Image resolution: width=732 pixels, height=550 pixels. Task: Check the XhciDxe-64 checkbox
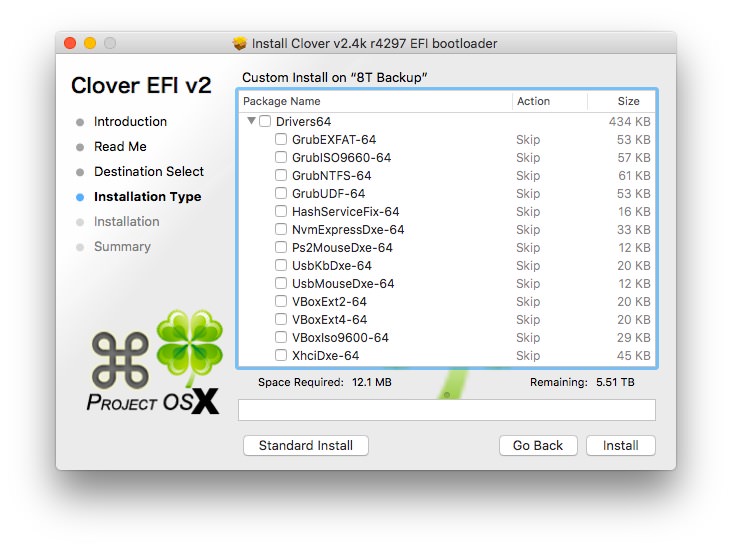point(281,355)
